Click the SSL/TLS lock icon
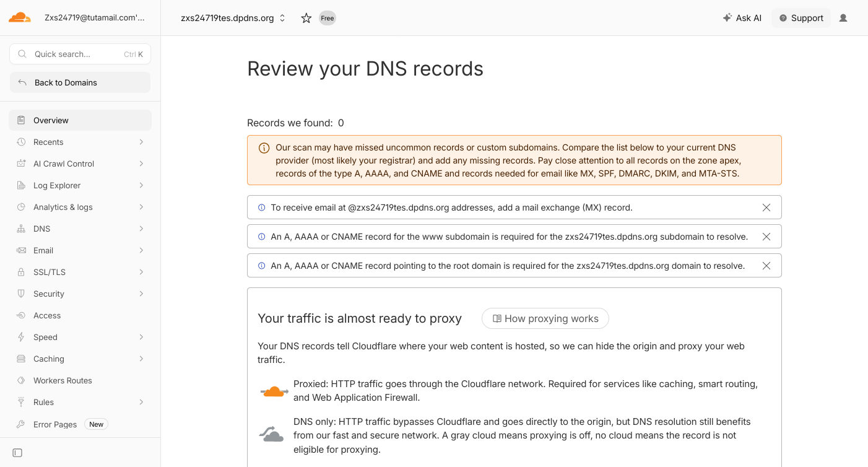Image resolution: width=868 pixels, height=467 pixels. [21, 272]
